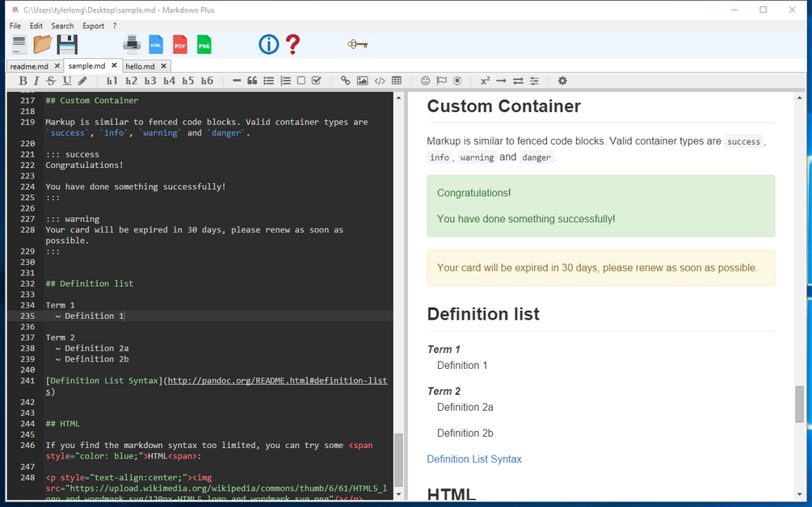Image resolution: width=812 pixels, height=507 pixels.
Task: Close the readme.md tab
Action: point(57,66)
